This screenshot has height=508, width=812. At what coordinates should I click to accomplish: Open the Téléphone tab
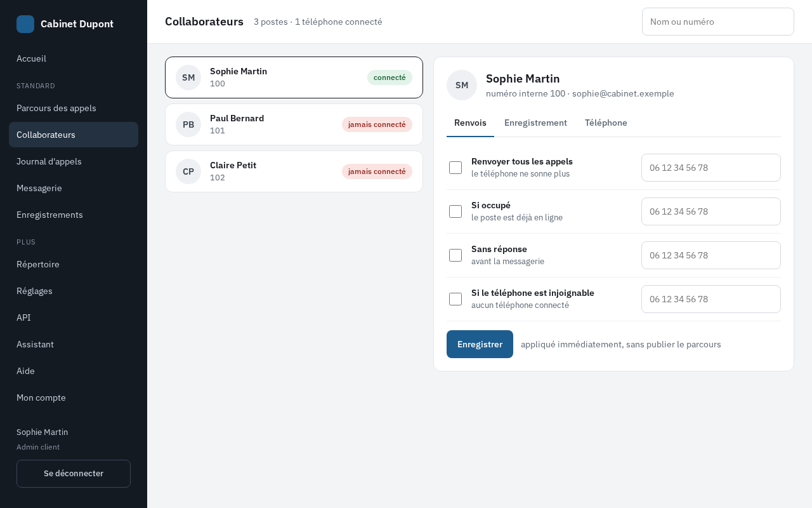[606, 123]
